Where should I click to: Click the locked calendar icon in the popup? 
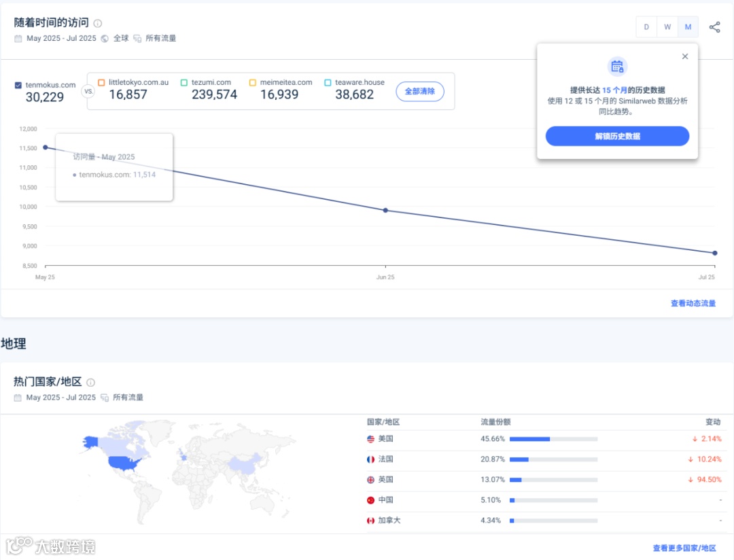(617, 67)
